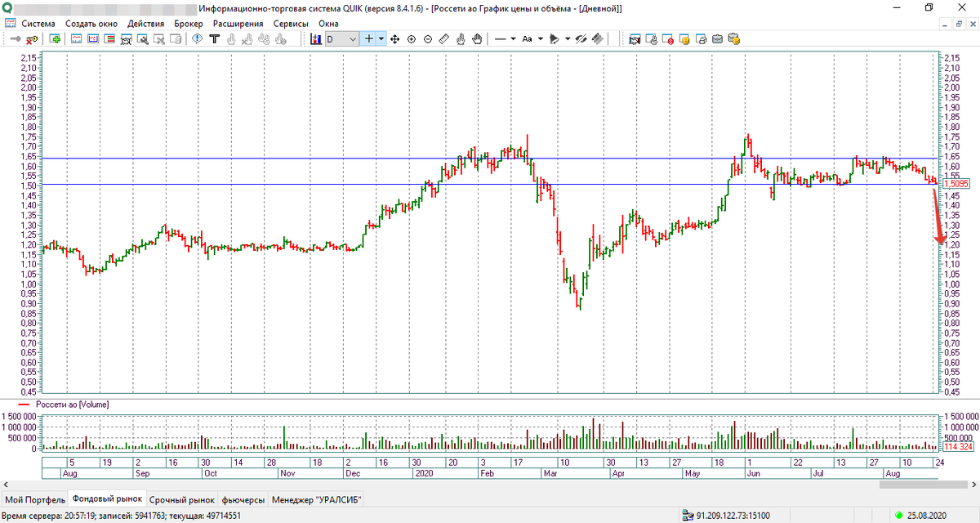This screenshot has height=523, width=980.
Task: Open the Окна menu
Action: click(x=328, y=24)
